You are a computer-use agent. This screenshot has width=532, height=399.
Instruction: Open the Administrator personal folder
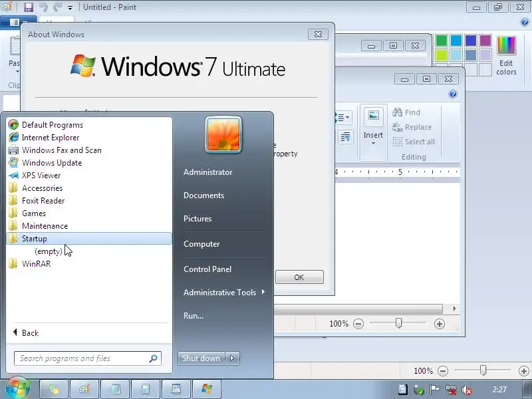click(207, 172)
